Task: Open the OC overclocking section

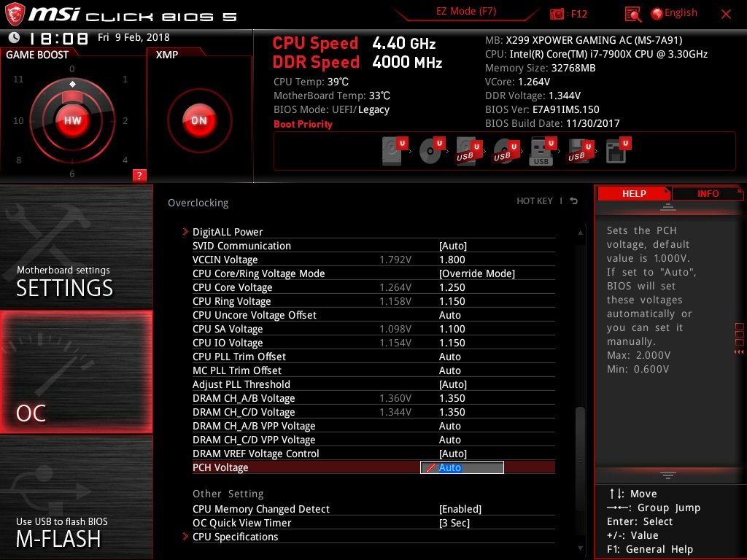Action: tap(76, 372)
